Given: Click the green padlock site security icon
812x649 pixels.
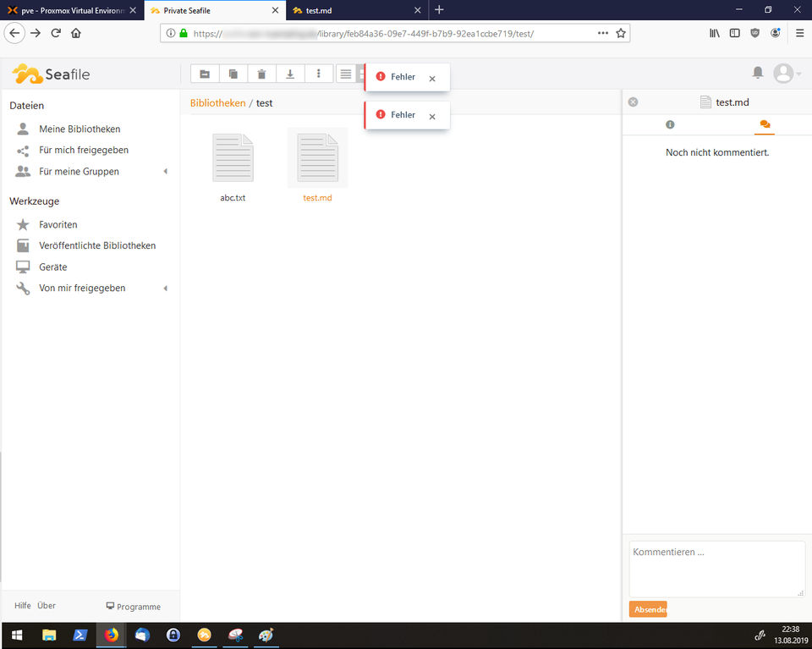Looking at the screenshot, I should coord(184,33).
